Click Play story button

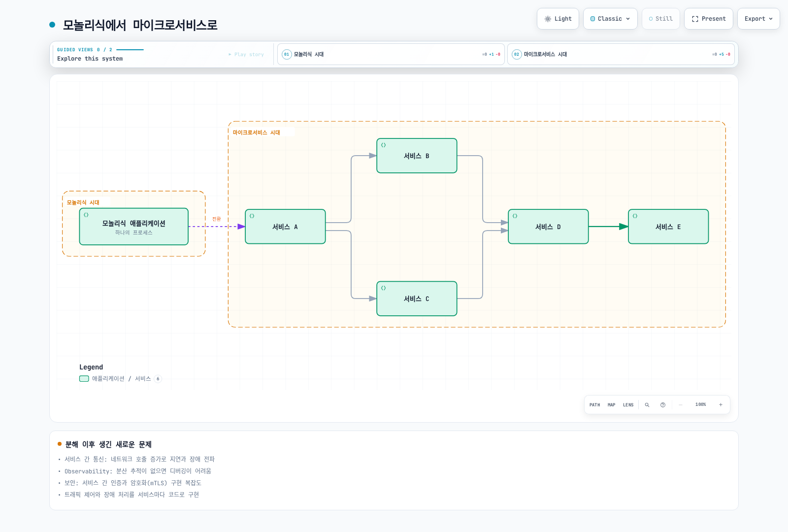click(x=246, y=55)
